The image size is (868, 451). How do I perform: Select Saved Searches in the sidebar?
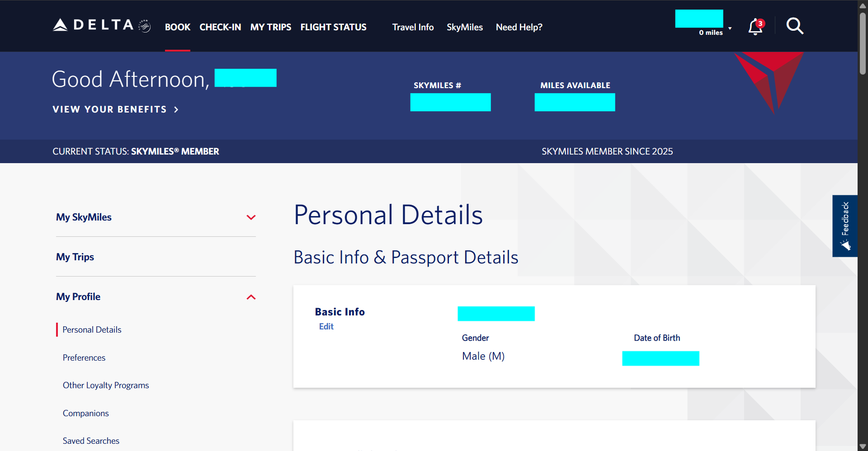91,440
